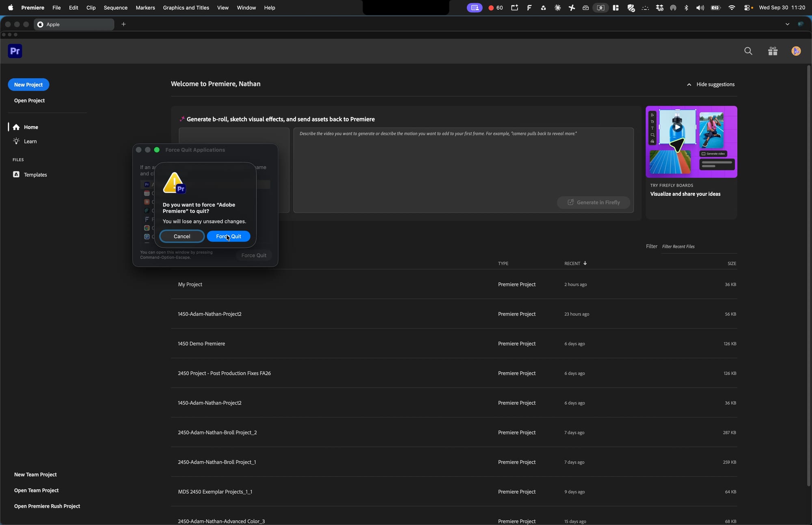Open the Window menu
The image size is (812, 525).
[x=246, y=8]
